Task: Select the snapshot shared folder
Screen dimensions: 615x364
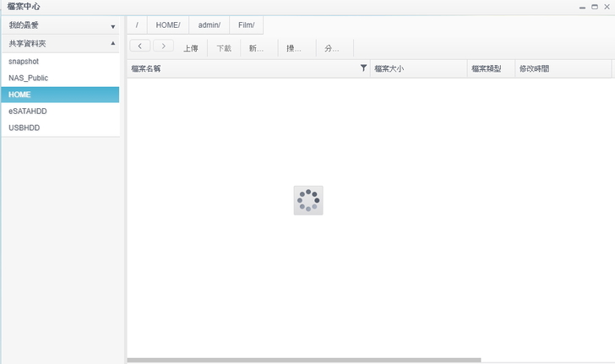Action: pos(61,62)
